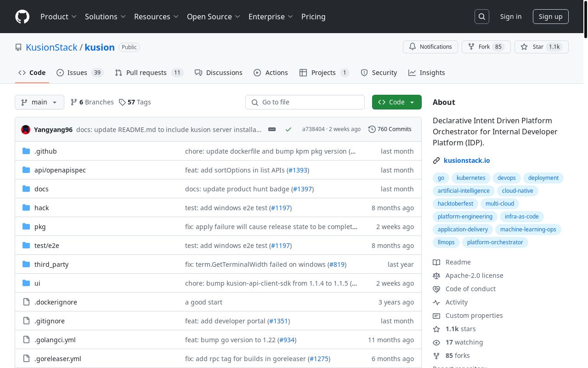Click the Go to file field

tap(305, 102)
